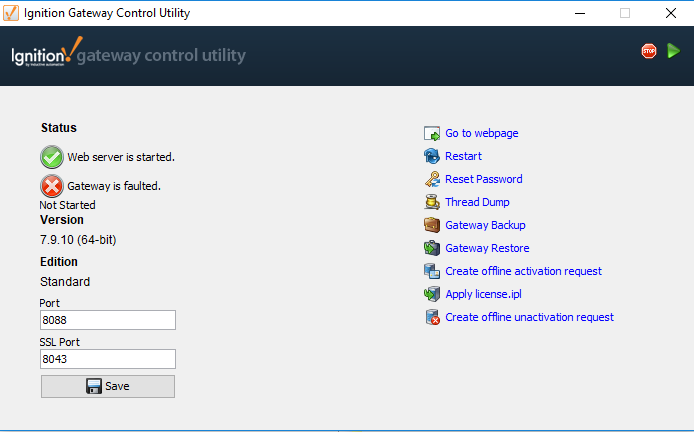Click the red gateway faulted status icon
Screen dimensions: 694x432
pyautogui.click(x=52, y=186)
